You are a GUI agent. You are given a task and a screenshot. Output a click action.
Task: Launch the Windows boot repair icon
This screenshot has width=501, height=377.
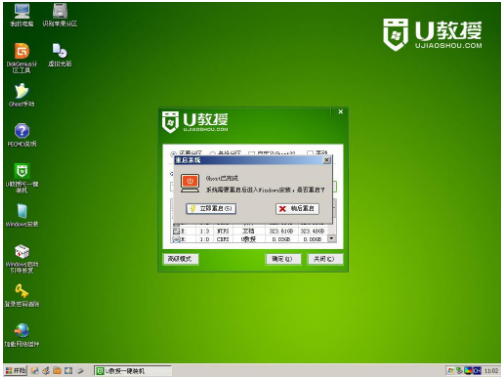pyautogui.click(x=22, y=259)
